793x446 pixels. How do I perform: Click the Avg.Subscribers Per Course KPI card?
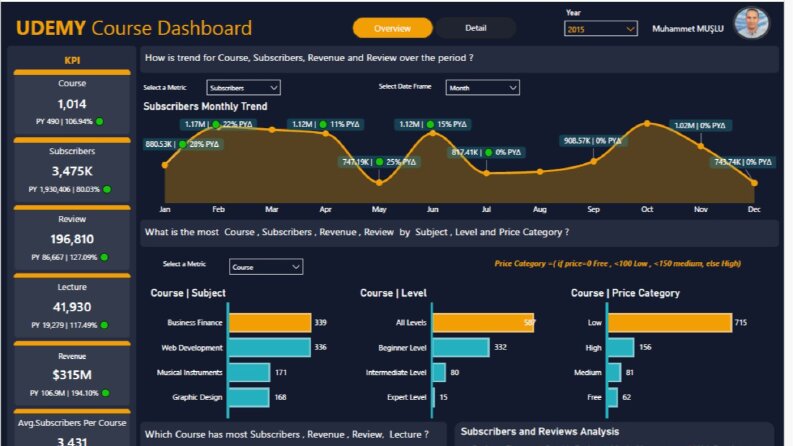(x=72, y=429)
